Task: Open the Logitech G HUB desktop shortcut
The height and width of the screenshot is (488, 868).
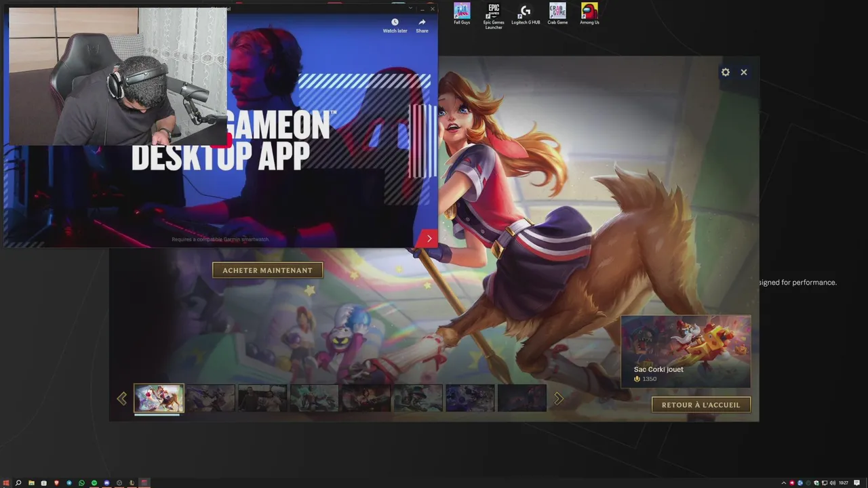Action: tap(526, 14)
